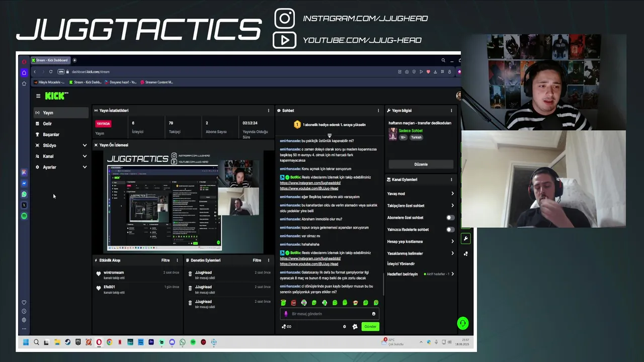
Task: Open Takipçilere özel sohbet options
Action: [x=421, y=206]
